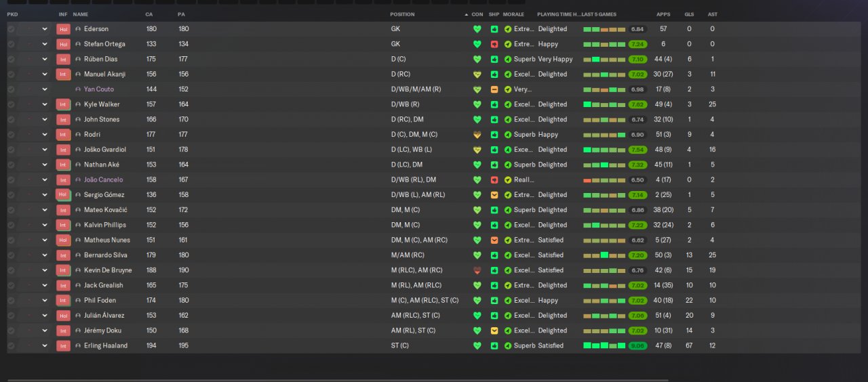868x382 pixels.
Task: Click Erling Haaland's green sharpness icon
Action: 494,345
